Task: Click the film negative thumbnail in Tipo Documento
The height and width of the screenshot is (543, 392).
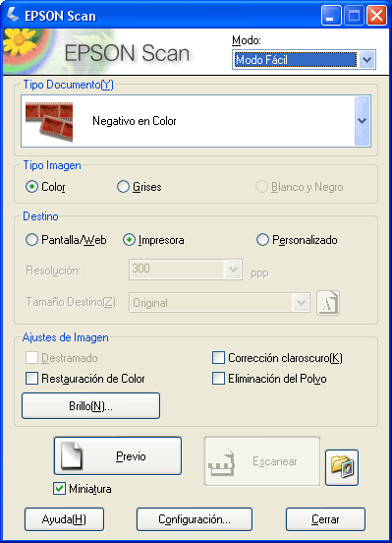Action: tap(49, 122)
